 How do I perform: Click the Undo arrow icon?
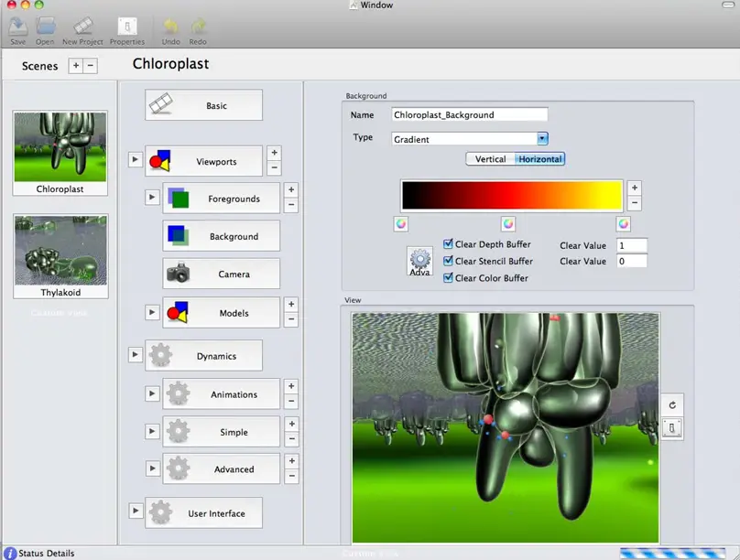pyautogui.click(x=171, y=27)
